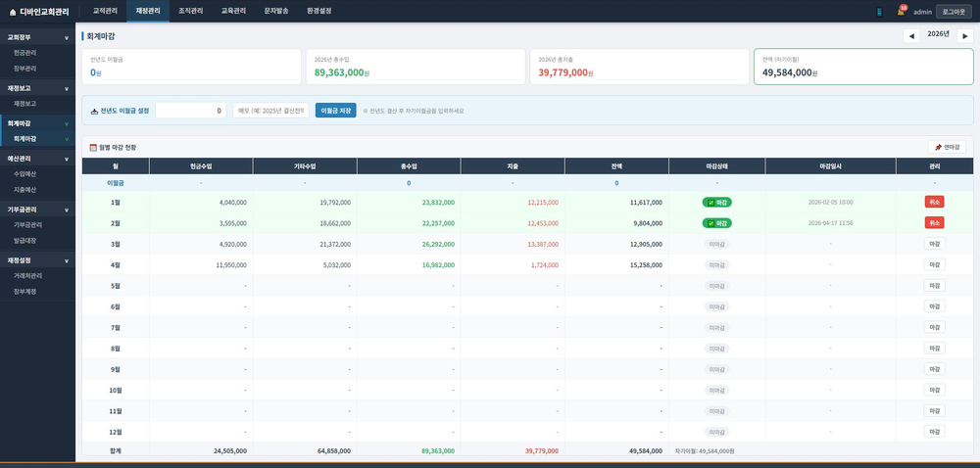
Task: Collapse the 기부금관리 section header chevron
Action: click(x=67, y=210)
